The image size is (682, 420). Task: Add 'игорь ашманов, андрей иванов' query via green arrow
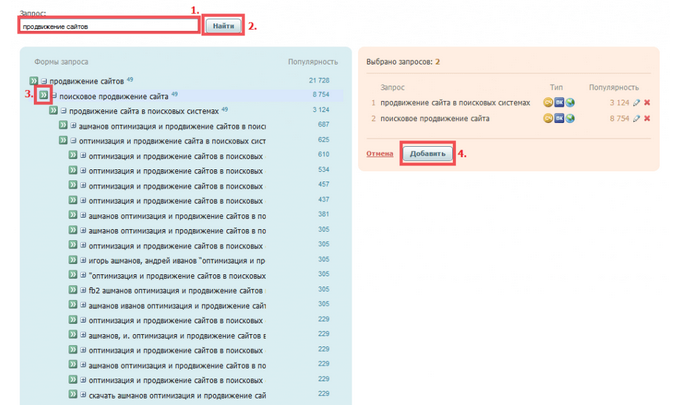[73, 260]
